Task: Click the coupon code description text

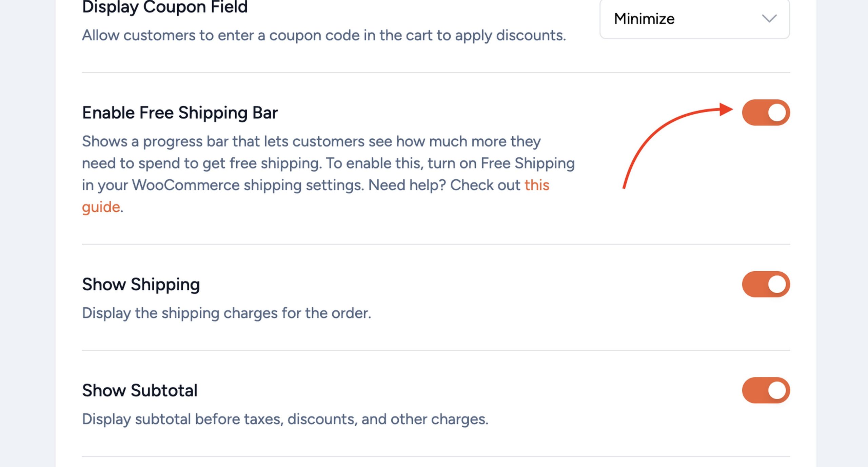Action: tap(324, 35)
